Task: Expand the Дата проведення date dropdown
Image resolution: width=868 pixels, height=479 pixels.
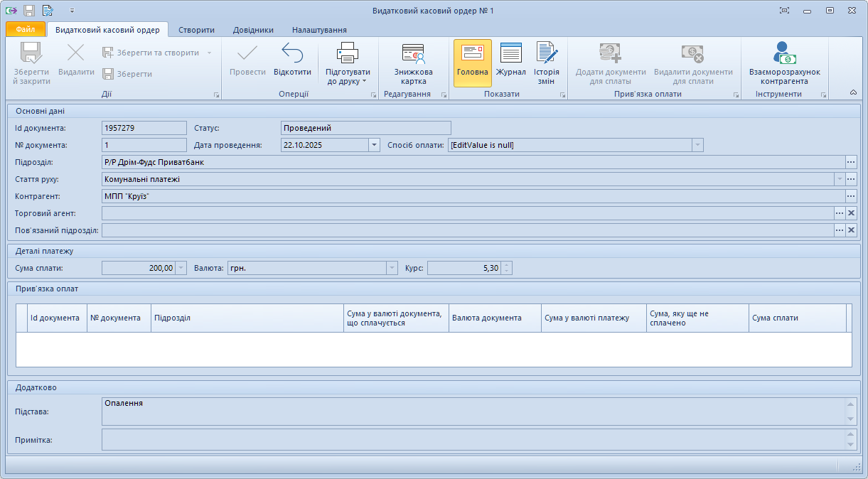Action: click(375, 145)
